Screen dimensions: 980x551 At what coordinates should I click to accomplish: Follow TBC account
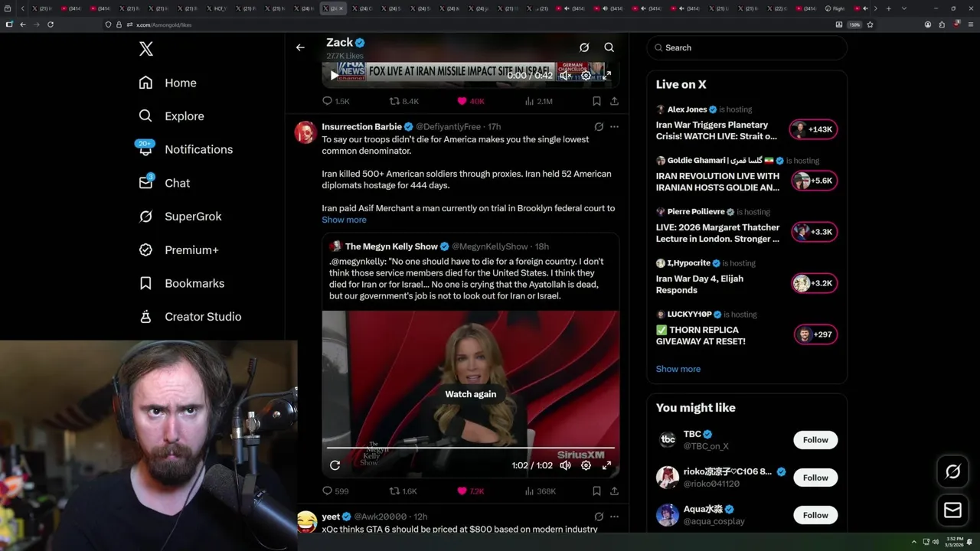point(815,440)
